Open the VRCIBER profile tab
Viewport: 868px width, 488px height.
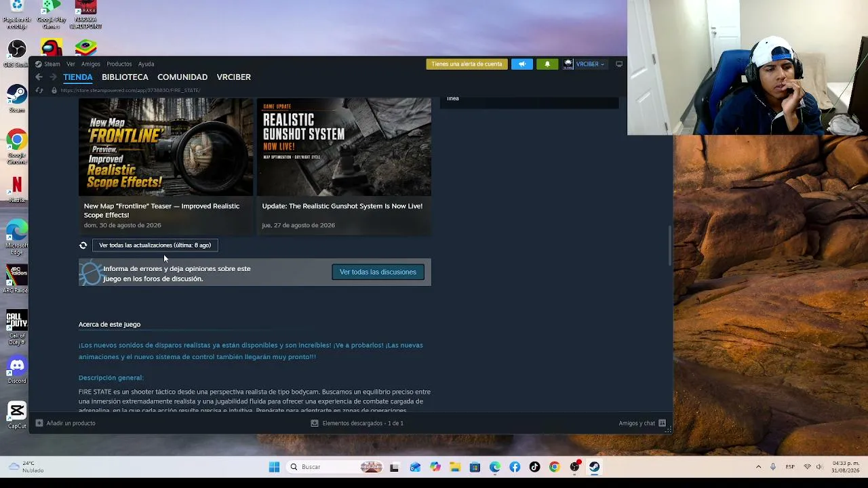click(x=234, y=77)
